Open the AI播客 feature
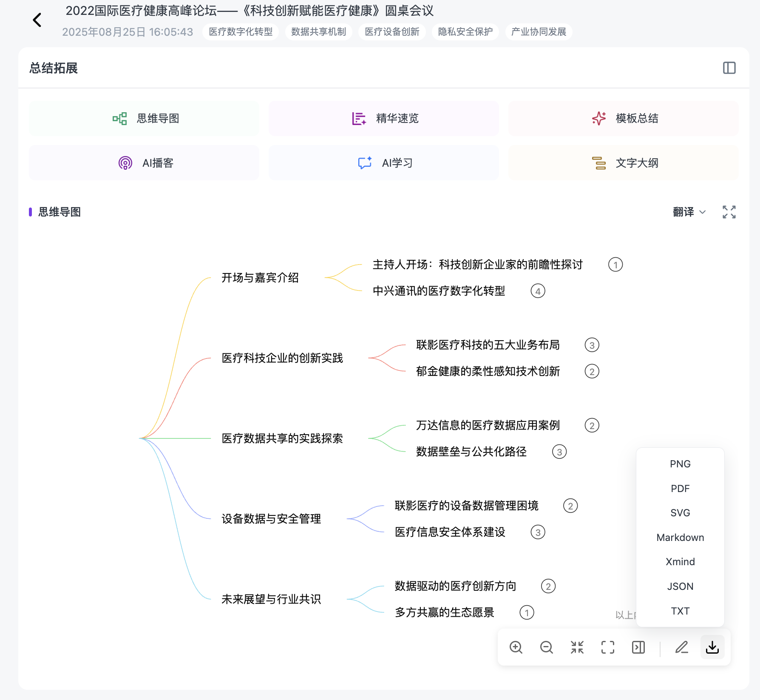The width and height of the screenshot is (760, 700). [x=144, y=163]
